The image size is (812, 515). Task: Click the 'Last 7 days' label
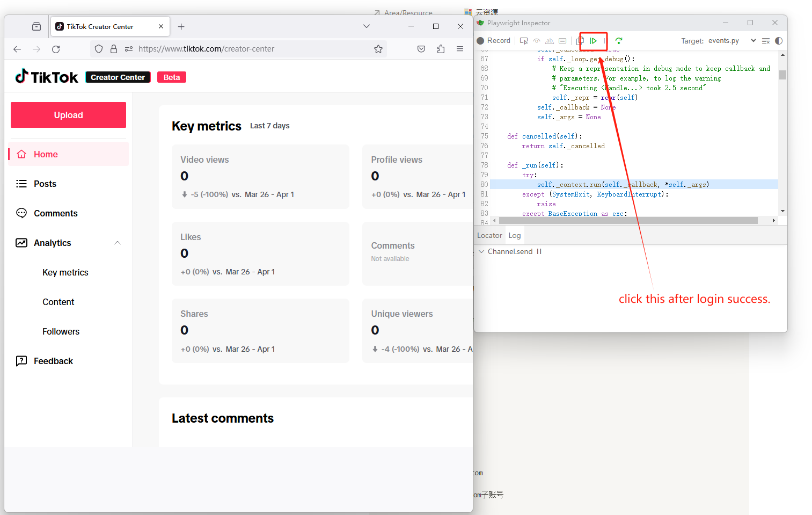point(270,126)
